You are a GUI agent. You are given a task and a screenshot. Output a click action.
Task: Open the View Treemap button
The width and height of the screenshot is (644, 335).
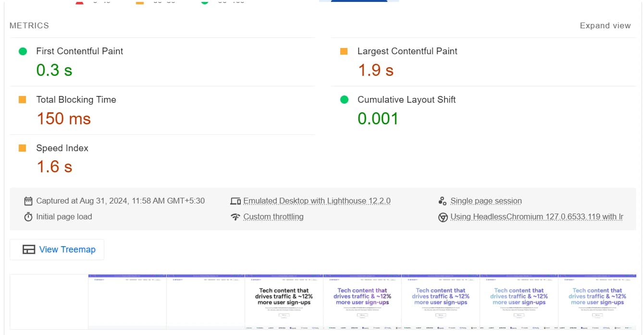tap(57, 250)
